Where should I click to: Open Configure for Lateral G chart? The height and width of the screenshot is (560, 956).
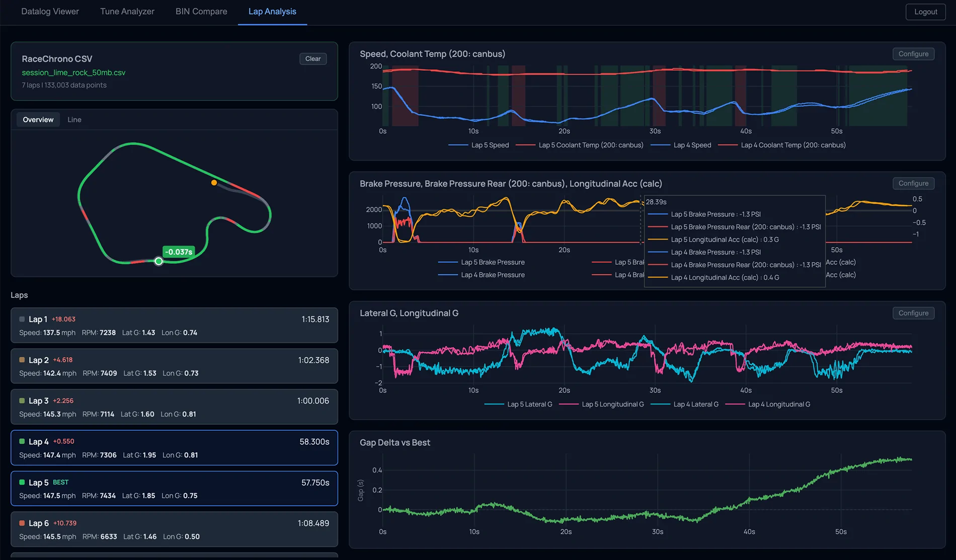pyautogui.click(x=913, y=313)
